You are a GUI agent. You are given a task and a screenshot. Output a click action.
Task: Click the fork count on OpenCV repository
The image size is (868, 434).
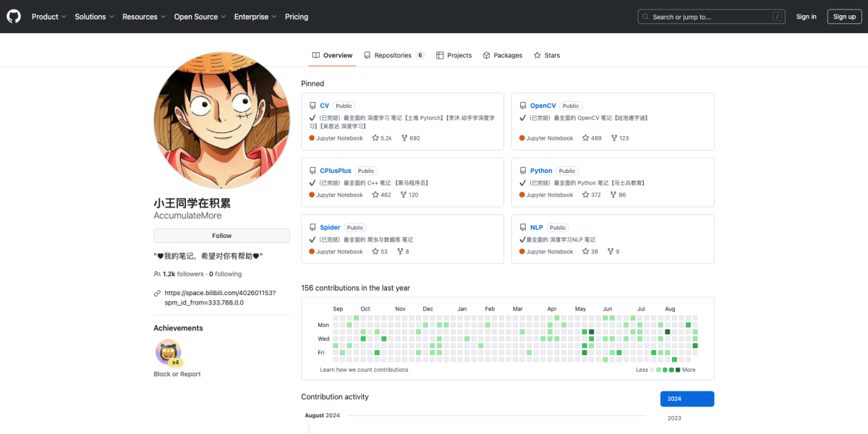(x=619, y=138)
